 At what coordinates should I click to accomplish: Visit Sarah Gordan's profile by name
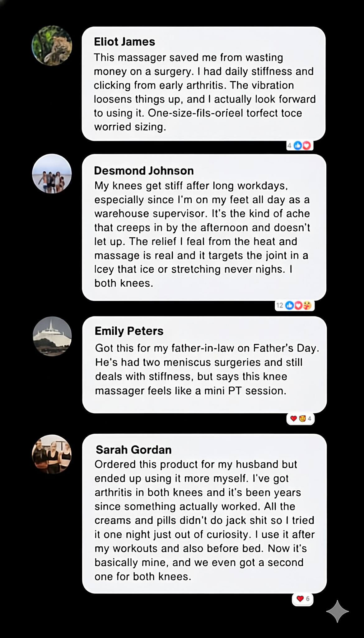[x=134, y=450]
